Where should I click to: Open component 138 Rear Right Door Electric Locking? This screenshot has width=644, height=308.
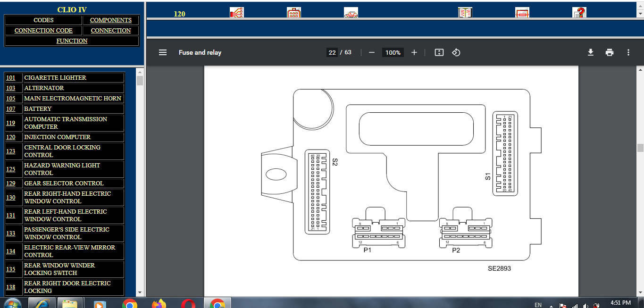[x=11, y=287]
